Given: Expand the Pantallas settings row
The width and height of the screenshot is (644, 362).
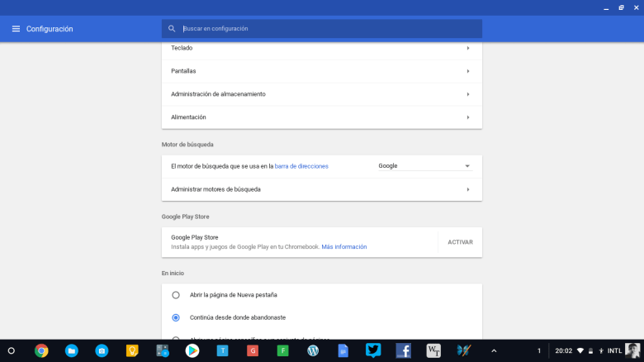Looking at the screenshot, I should [322, 71].
